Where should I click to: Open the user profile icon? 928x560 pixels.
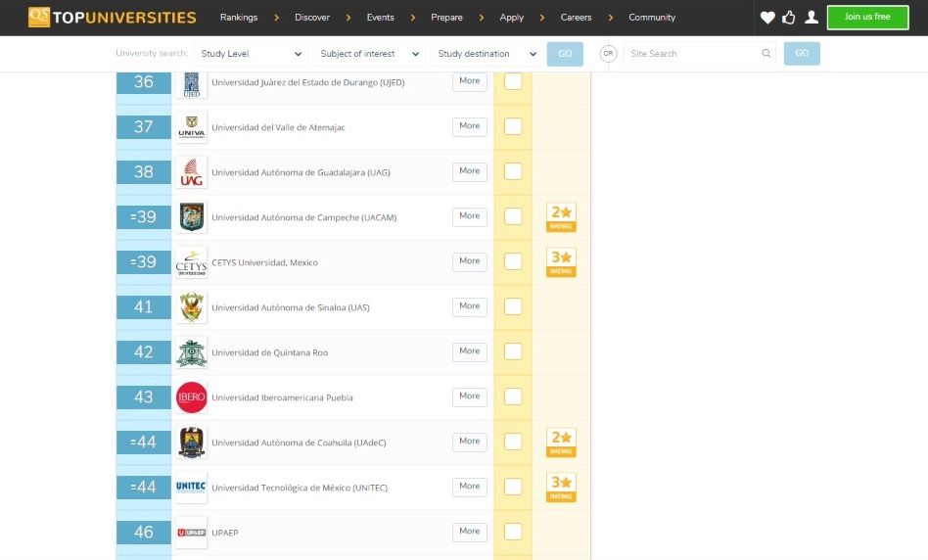pyautogui.click(x=812, y=18)
